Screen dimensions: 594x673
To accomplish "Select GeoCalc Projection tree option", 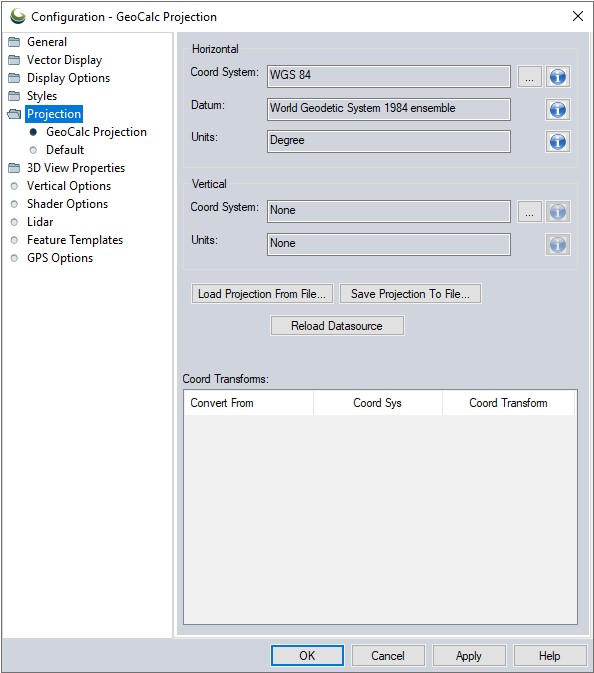I will 96,132.
